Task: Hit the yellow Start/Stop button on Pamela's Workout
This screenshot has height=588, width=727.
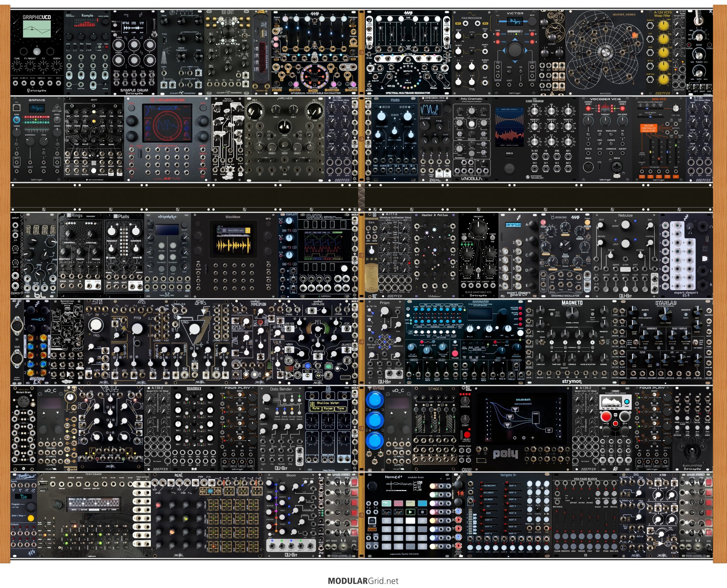Action: [x=31, y=518]
